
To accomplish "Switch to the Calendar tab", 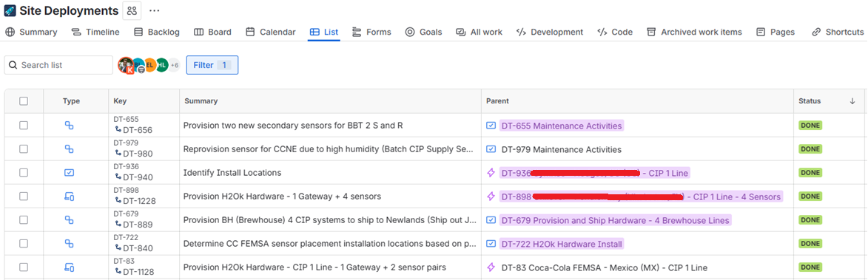I will (x=271, y=32).
